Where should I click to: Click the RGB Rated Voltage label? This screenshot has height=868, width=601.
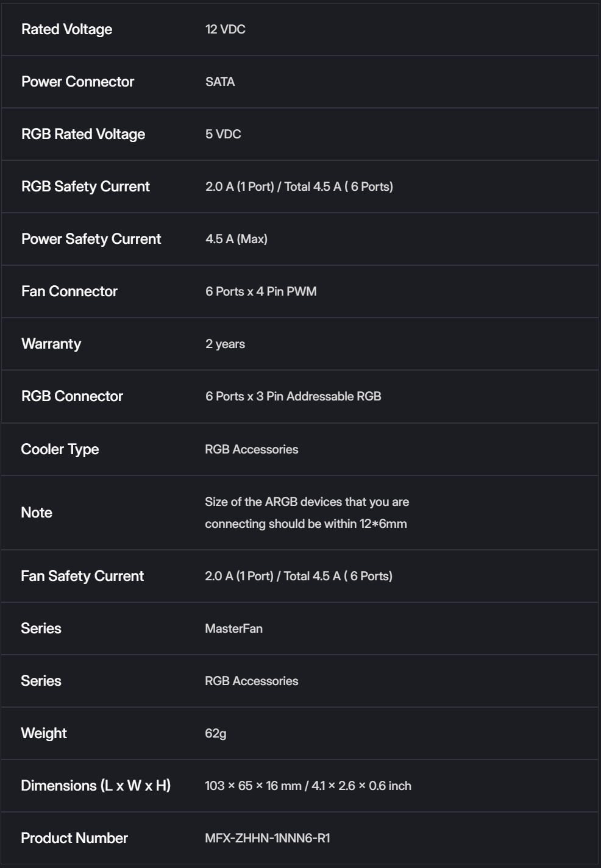click(83, 134)
